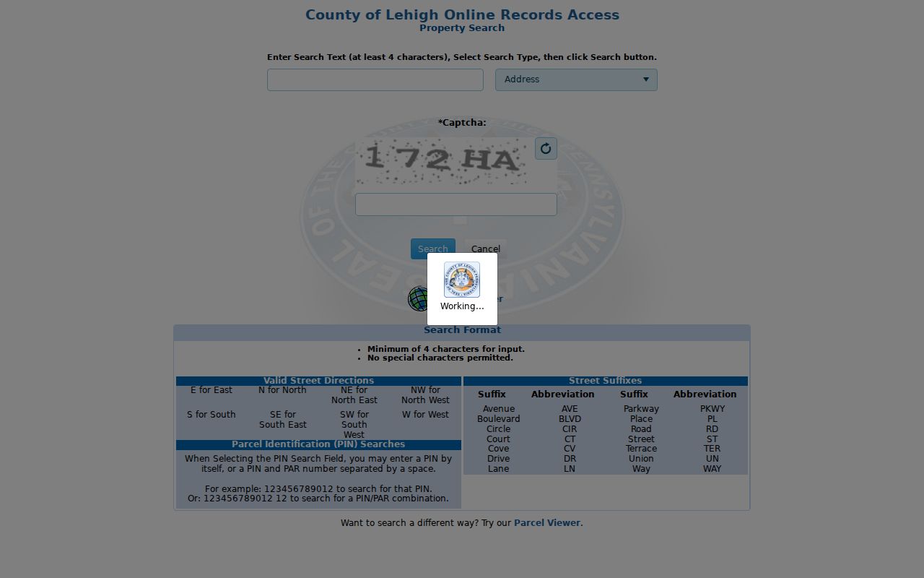
Task: Click the Street Suffixes header
Action: [x=605, y=381]
